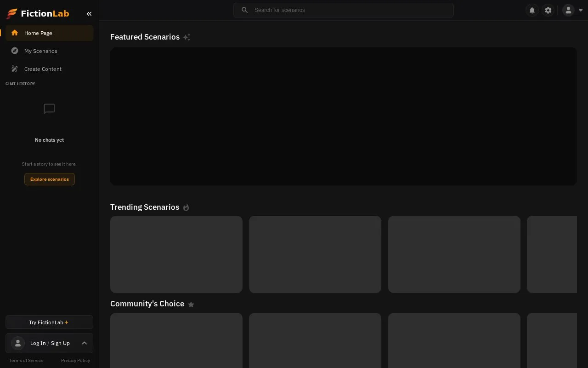Screen dimensions: 588x368
Task: Click the Community's Choice star icon
Action: 191,305
